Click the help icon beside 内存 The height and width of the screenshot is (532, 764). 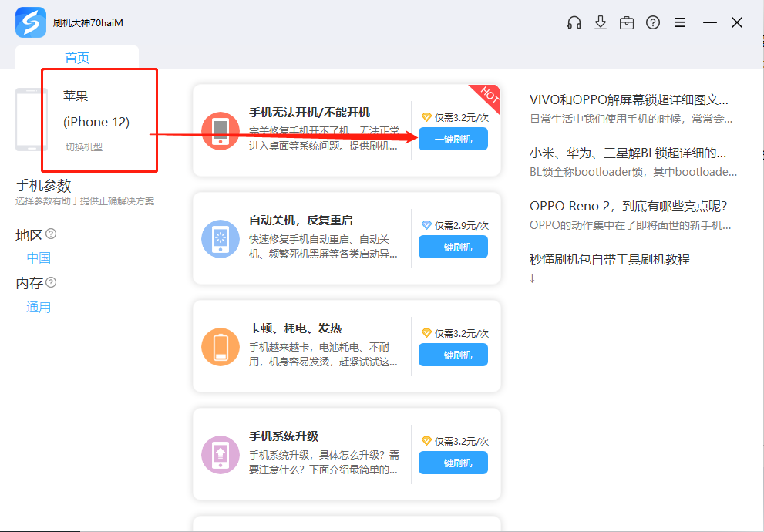click(51, 282)
